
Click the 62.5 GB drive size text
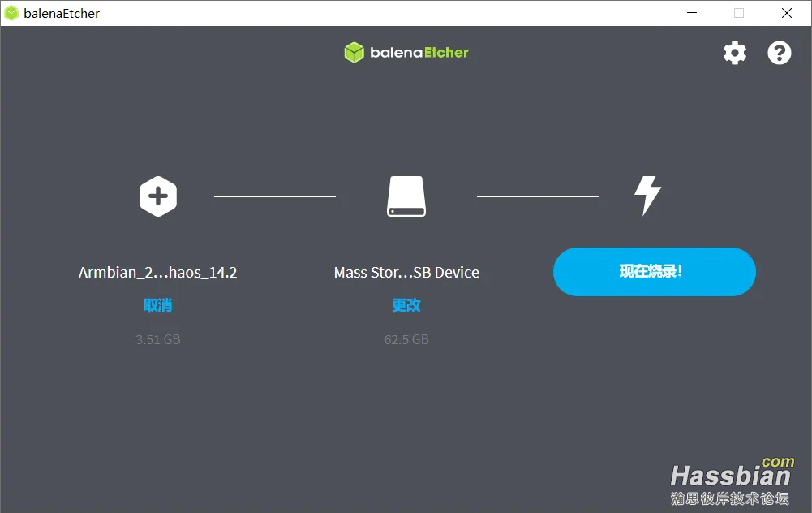click(406, 339)
